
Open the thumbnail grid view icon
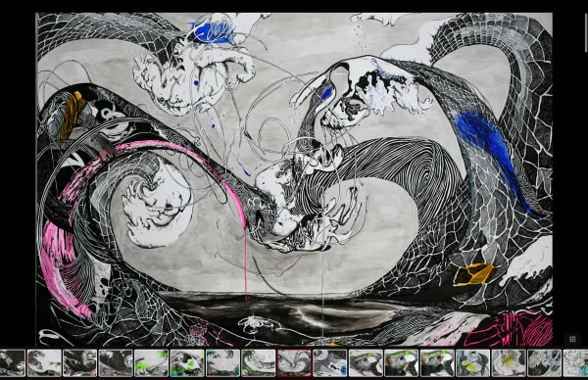(x=572, y=339)
